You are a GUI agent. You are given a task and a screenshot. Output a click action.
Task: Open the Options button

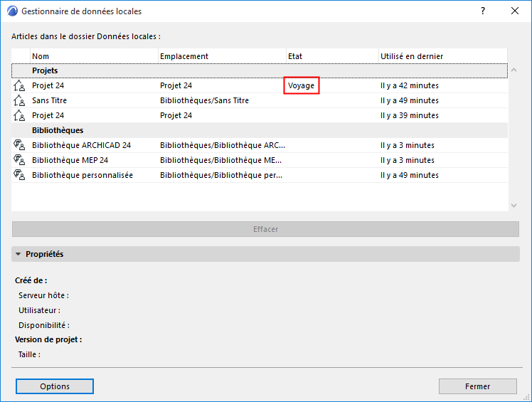55,386
